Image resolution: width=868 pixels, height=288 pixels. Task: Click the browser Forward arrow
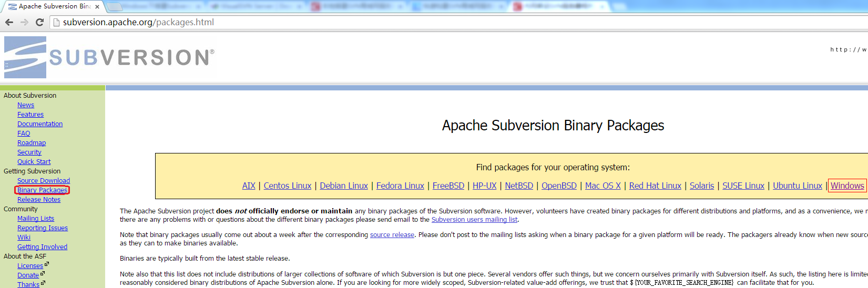[x=24, y=22]
